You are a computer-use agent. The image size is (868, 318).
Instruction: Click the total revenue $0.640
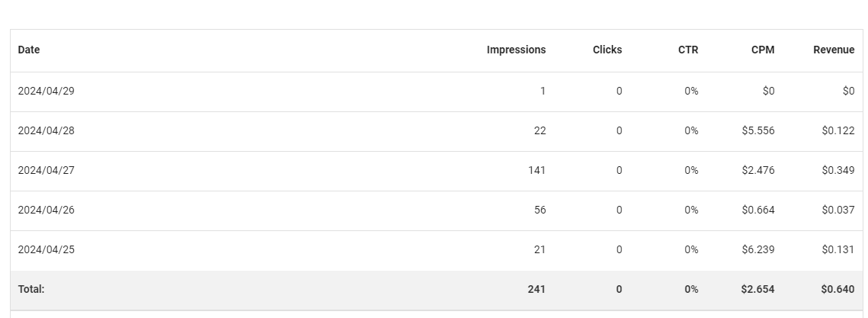tap(838, 289)
